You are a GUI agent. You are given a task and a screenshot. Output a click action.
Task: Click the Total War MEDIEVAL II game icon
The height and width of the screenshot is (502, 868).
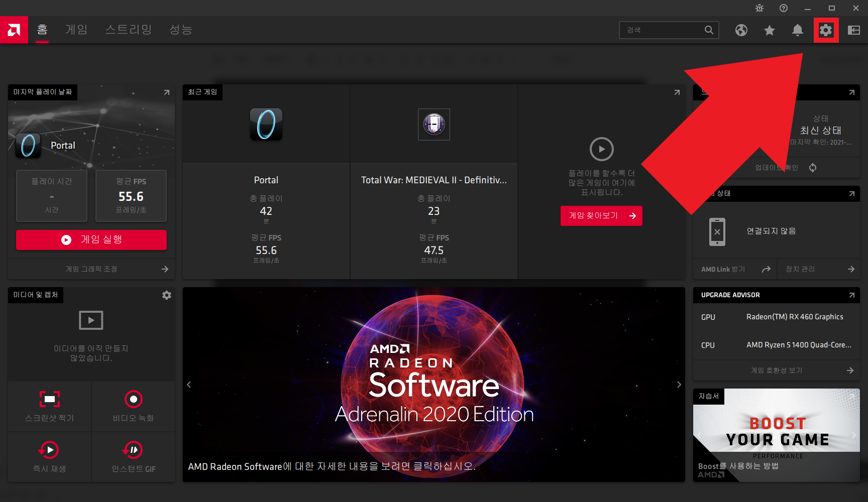(x=434, y=124)
